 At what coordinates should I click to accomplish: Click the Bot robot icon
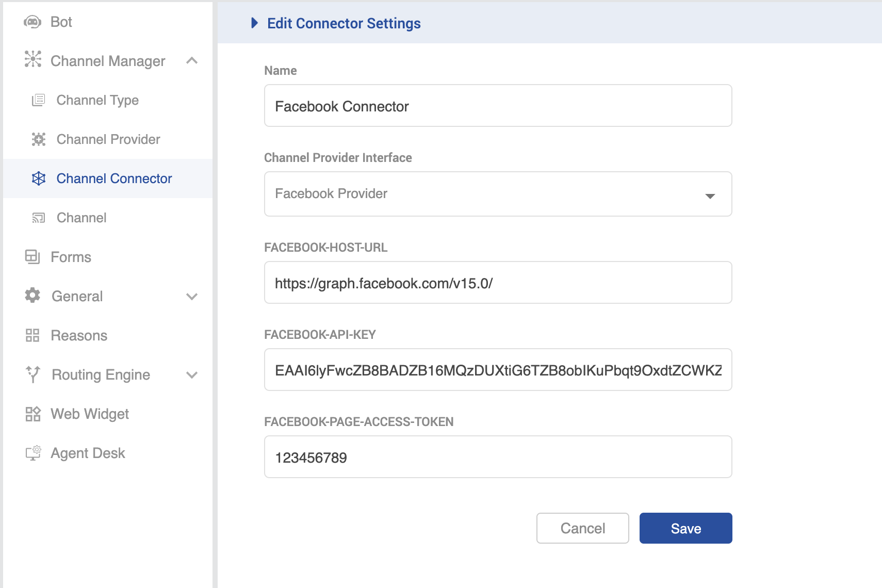[x=32, y=22]
